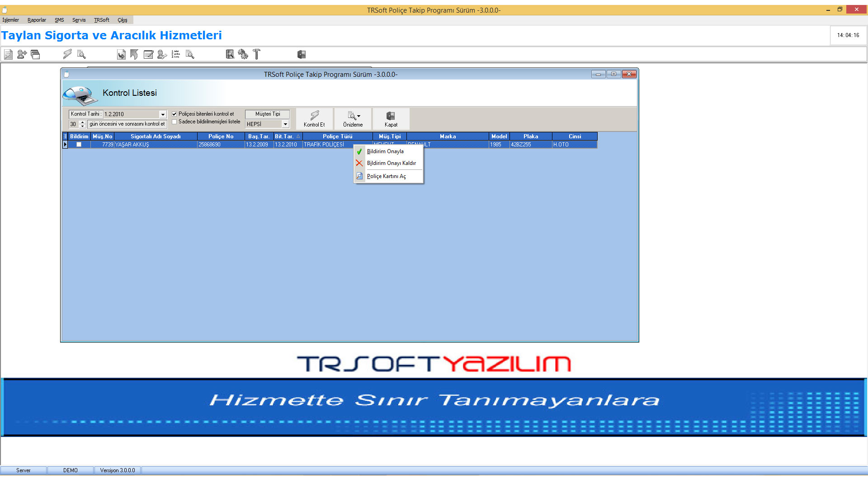Decrease the days spinner value

click(82, 126)
